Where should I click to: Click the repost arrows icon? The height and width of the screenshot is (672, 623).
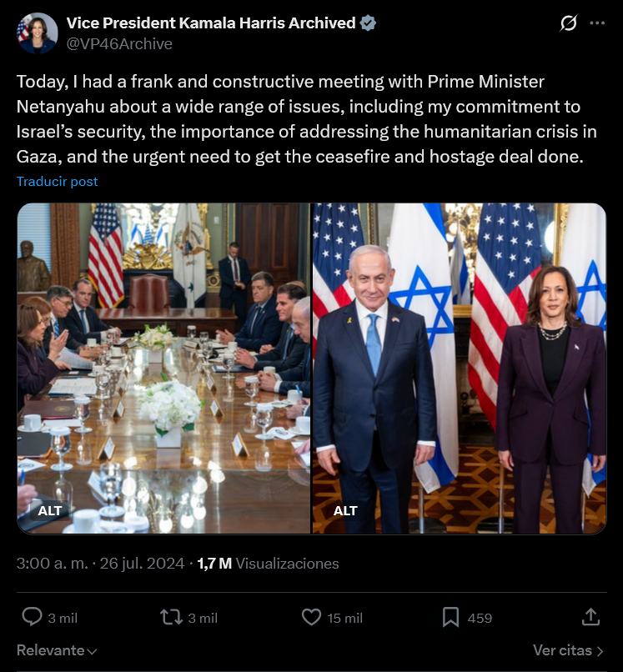pos(171,618)
